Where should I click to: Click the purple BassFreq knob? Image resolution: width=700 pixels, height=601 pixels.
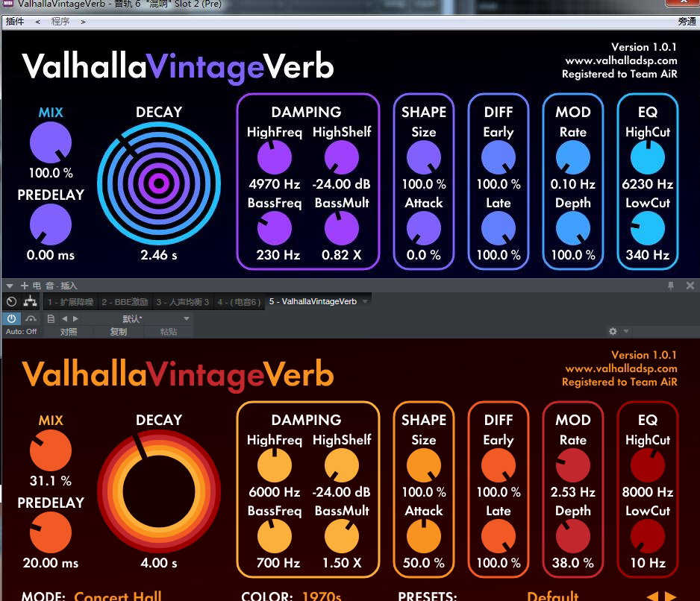tap(275, 228)
